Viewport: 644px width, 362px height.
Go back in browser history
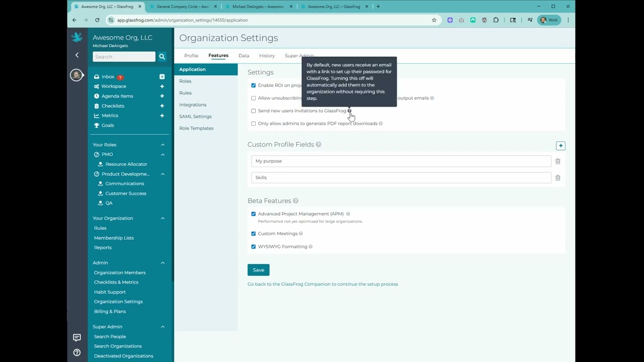coord(74,20)
